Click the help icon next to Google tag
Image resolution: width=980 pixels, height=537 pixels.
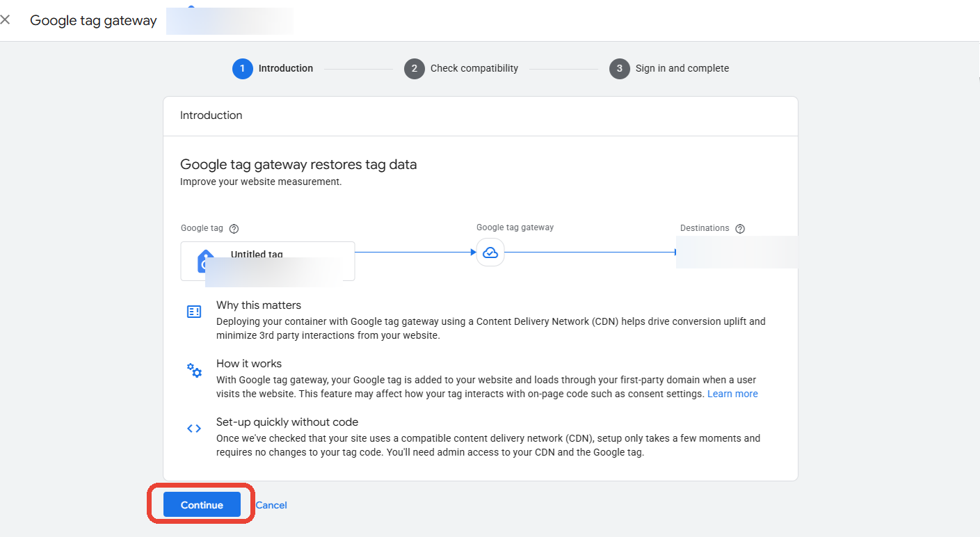[x=234, y=229]
